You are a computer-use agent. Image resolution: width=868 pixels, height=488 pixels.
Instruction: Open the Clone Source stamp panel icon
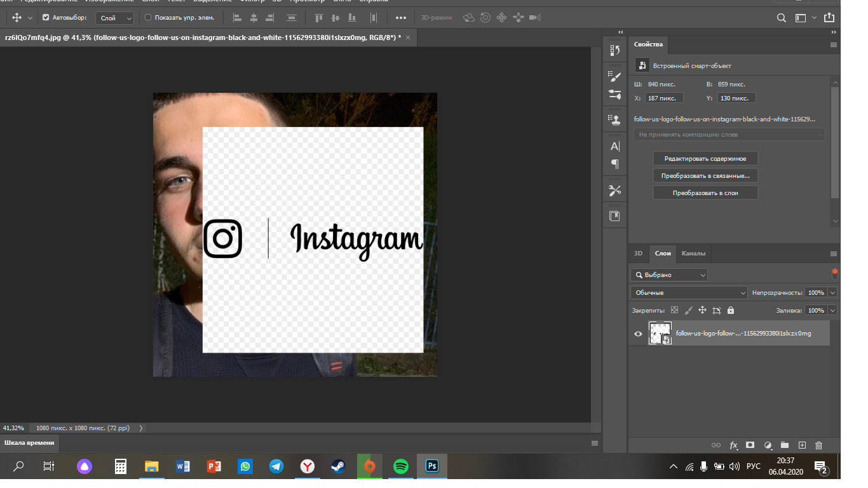click(x=614, y=119)
